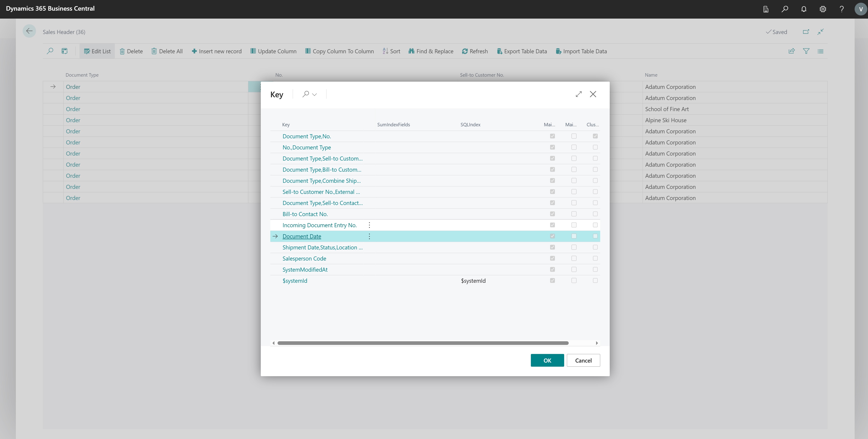Open the filter pane
This screenshot has width=868, height=439.
pyautogui.click(x=806, y=51)
